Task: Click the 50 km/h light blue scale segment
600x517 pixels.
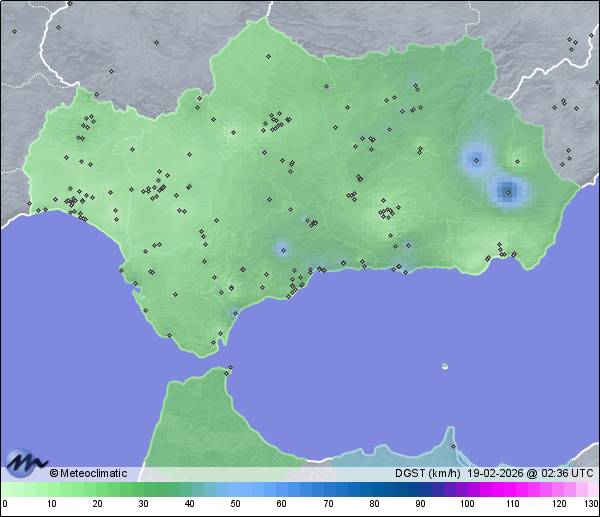Action: 235,489
